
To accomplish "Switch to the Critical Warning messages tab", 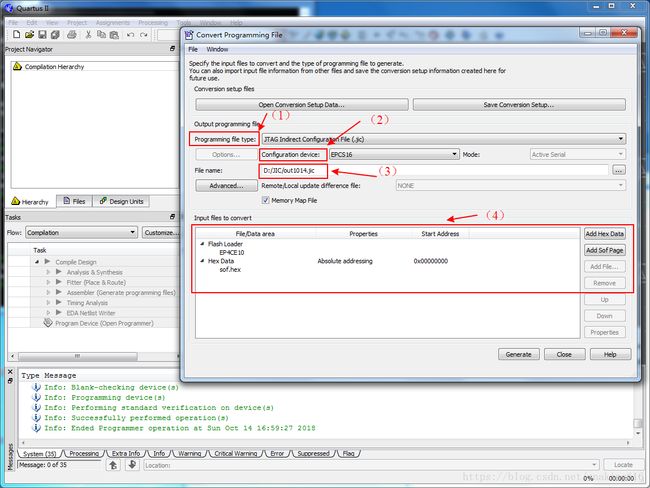I will point(235,454).
